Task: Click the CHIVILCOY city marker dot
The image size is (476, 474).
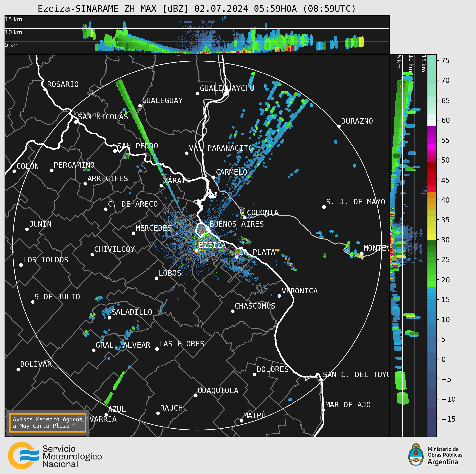Action: 92,255
